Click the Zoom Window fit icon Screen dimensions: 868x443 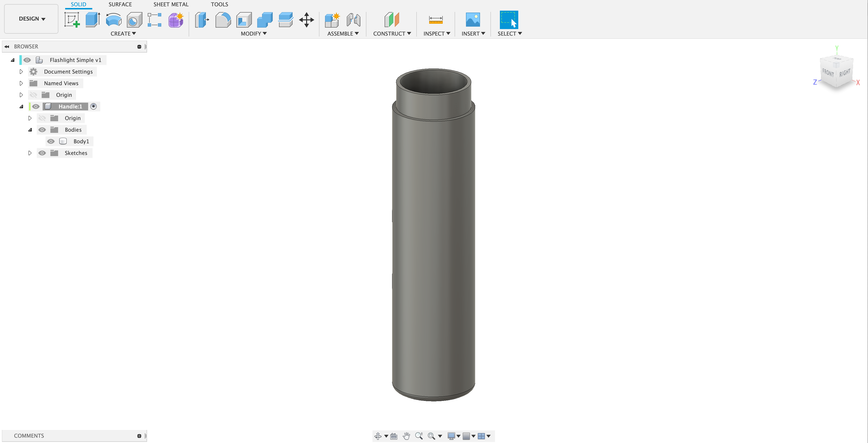(431, 436)
